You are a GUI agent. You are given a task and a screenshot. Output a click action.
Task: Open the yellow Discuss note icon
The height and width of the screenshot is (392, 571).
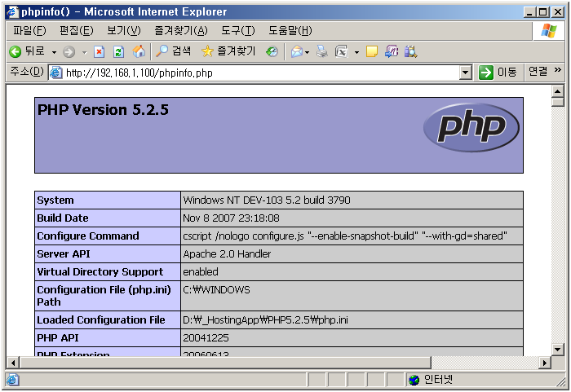[371, 51]
